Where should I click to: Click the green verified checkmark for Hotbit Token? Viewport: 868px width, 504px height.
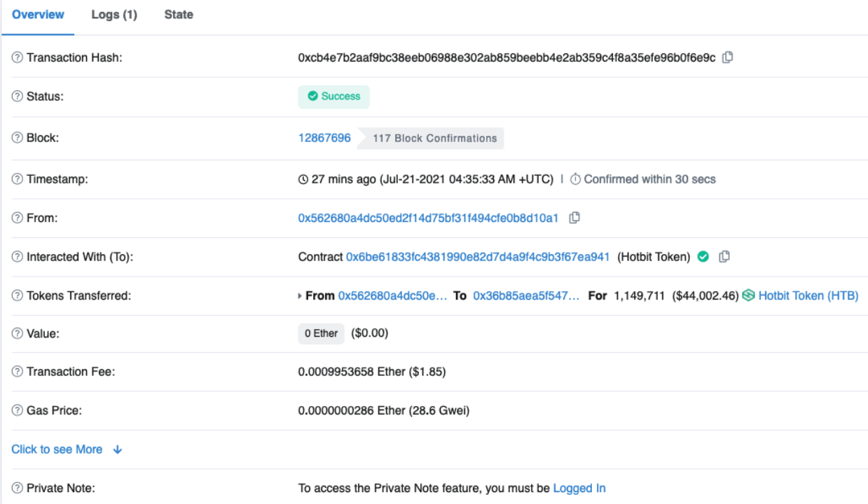pos(703,257)
